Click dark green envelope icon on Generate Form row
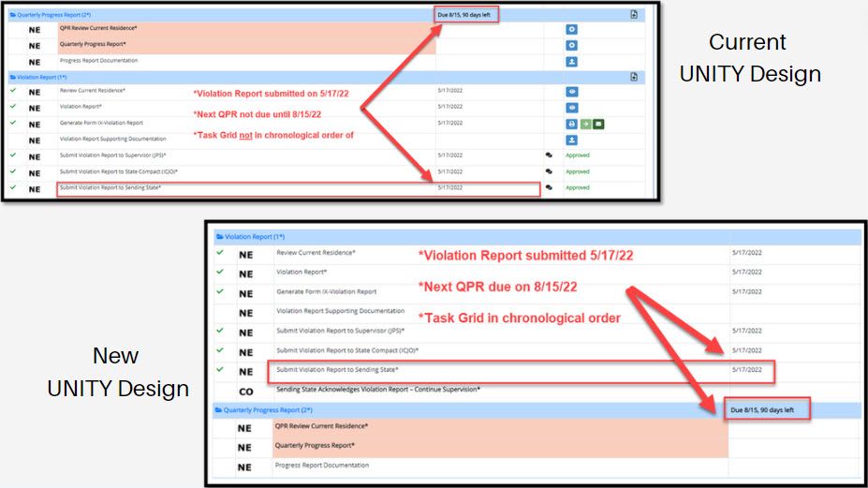 coord(598,124)
